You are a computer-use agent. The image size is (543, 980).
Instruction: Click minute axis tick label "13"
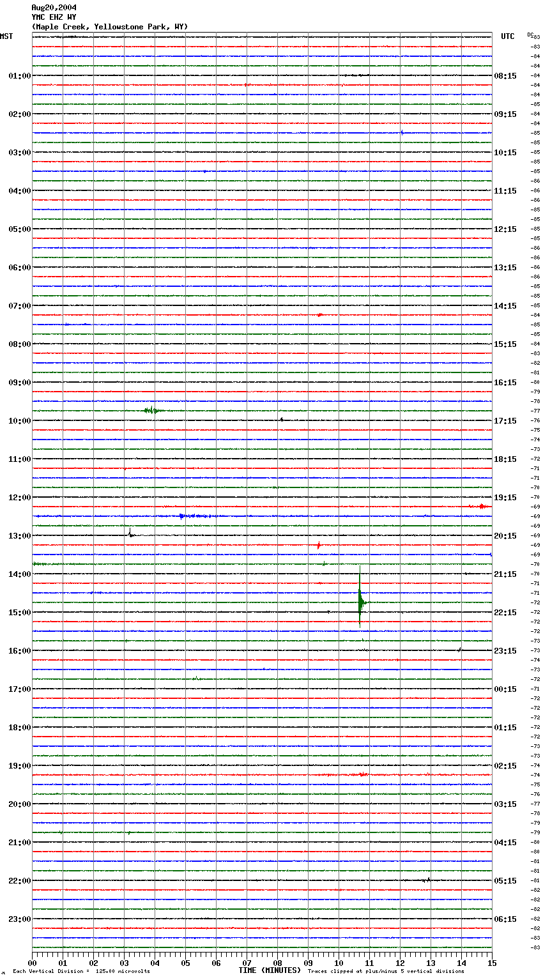click(x=431, y=963)
